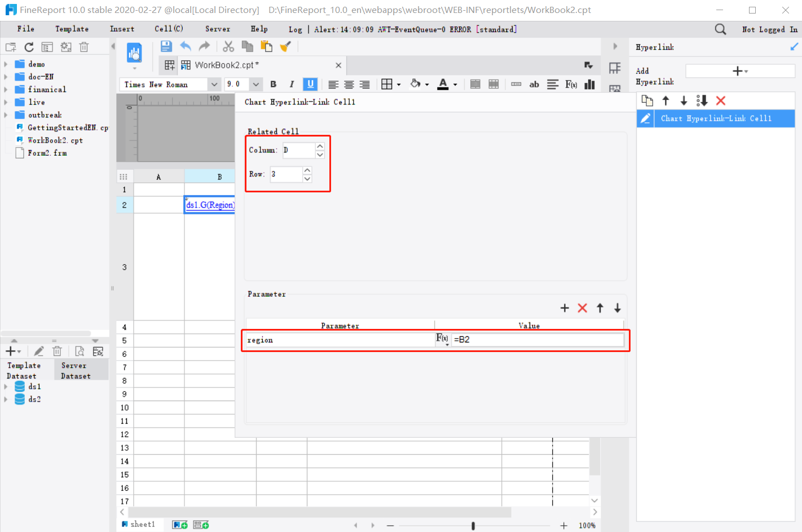Select the F(x) insert formula icon
Viewport: 802px width, 532px height.
click(571, 85)
